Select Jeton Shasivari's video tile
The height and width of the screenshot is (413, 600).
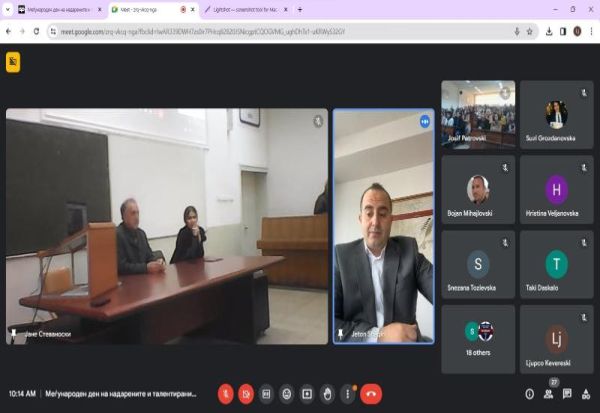[383, 226]
